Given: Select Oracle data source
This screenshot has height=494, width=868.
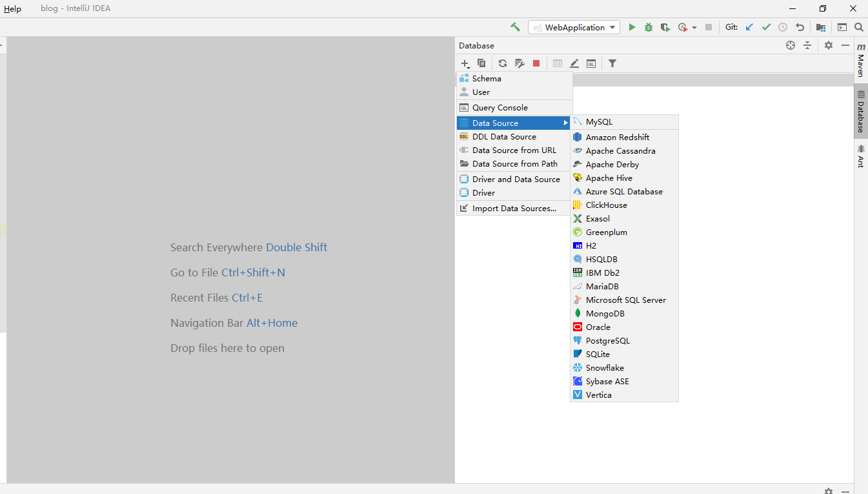Looking at the screenshot, I should (x=624, y=327).
